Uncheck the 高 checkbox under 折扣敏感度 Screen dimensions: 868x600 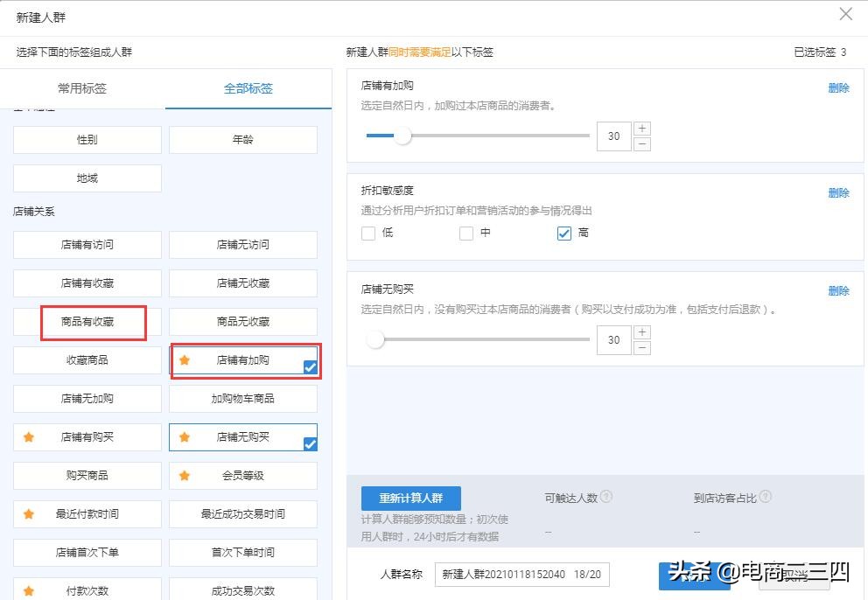pos(564,233)
